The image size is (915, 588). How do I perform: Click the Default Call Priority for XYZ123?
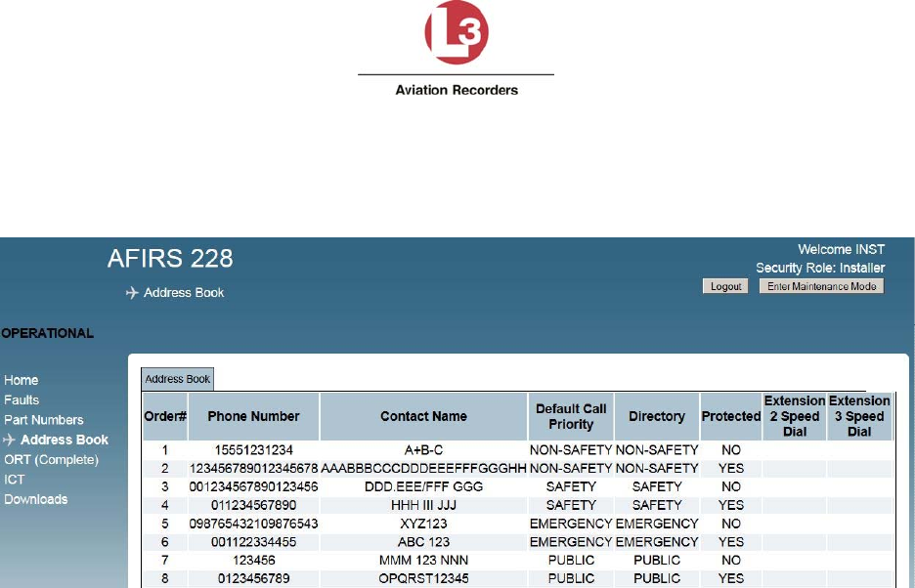click(571, 524)
